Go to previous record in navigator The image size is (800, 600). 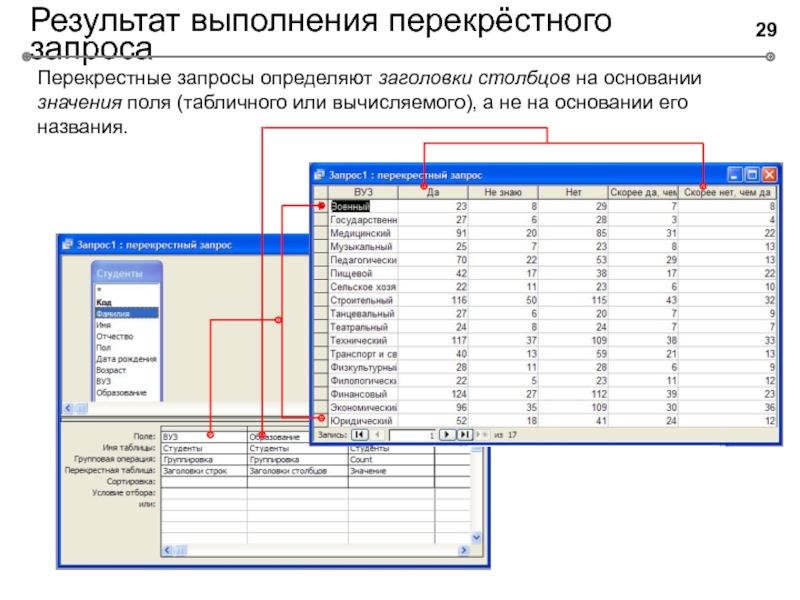pyautogui.click(x=377, y=435)
